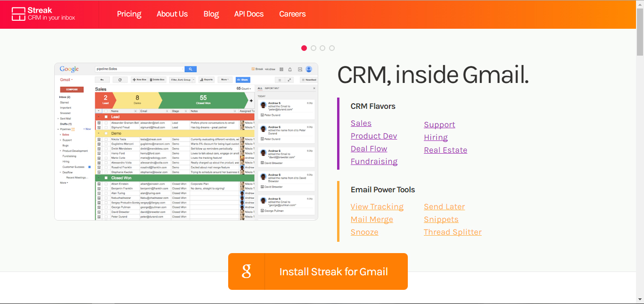Click the Install Streak for Gmail button
The width and height of the screenshot is (644, 304).
[318, 271]
